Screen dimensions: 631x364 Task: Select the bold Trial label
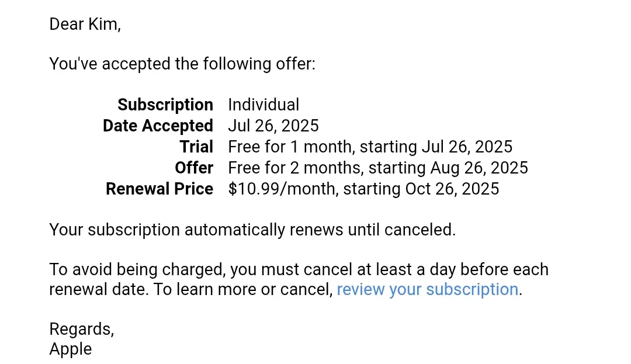196,147
